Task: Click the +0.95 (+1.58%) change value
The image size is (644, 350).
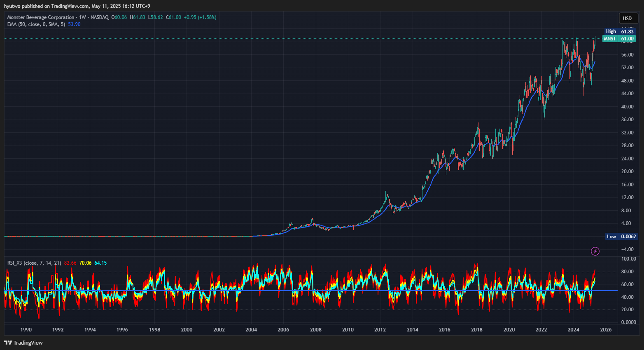Action: [x=200, y=17]
